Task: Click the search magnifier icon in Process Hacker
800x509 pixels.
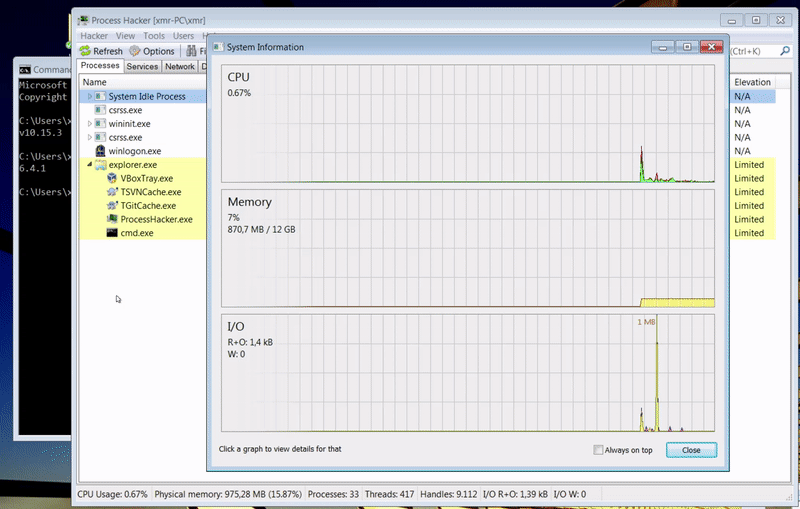Action: [x=785, y=51]
